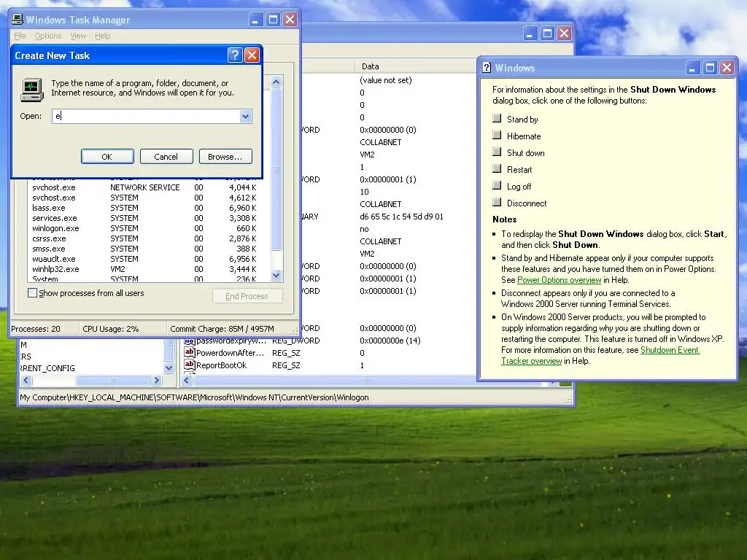The image size is (747, 560).
Task: Click the registry tree scroll right arrow
Action: coord(156,380)
